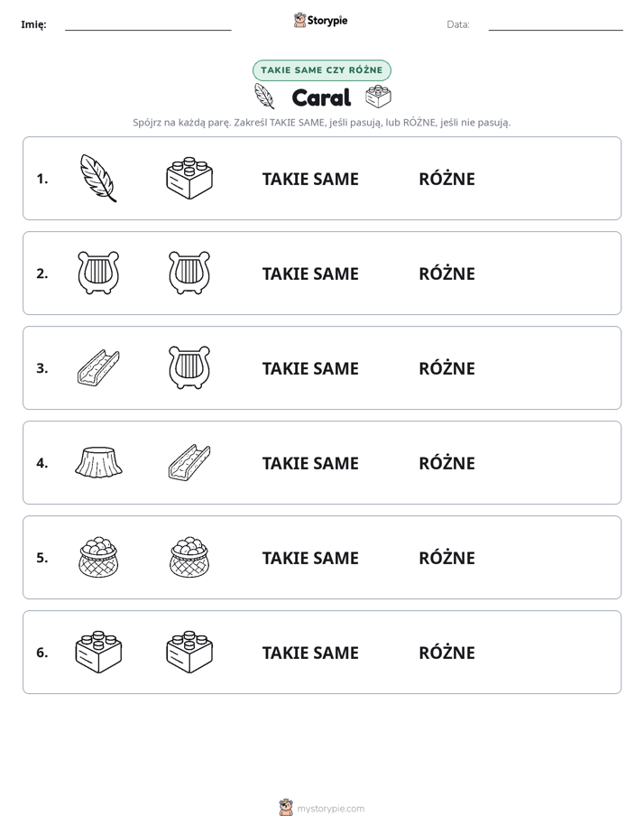
Task: Click the Imię name line field
Action: click(x=148, y=25)
